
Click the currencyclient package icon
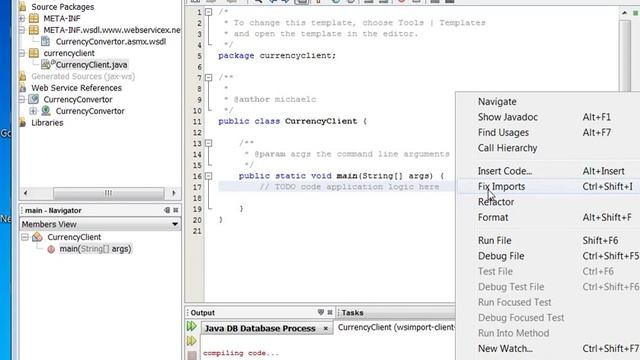[34, 53]
